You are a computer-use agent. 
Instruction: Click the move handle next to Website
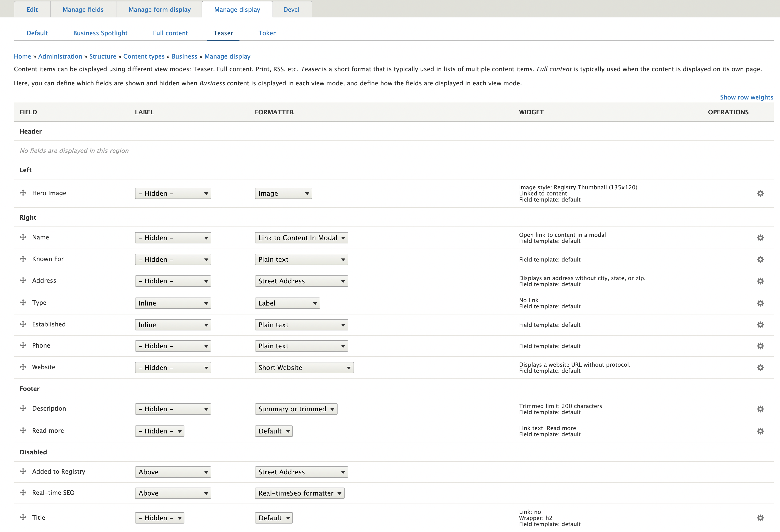23,367
